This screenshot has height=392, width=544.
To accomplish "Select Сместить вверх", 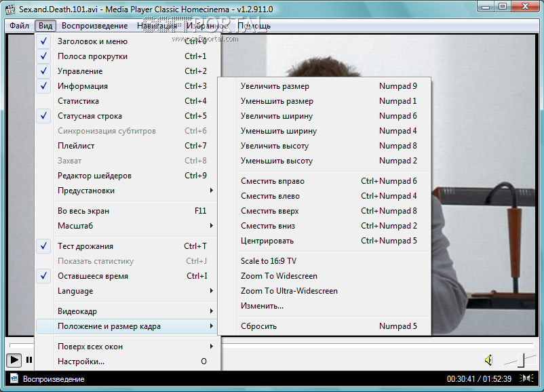I will click(324, 211).
